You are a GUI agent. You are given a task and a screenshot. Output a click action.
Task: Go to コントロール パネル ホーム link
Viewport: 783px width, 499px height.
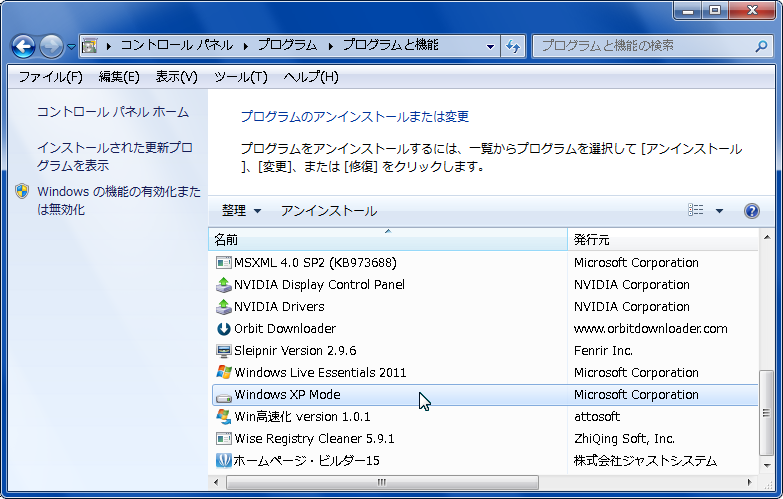113,112
